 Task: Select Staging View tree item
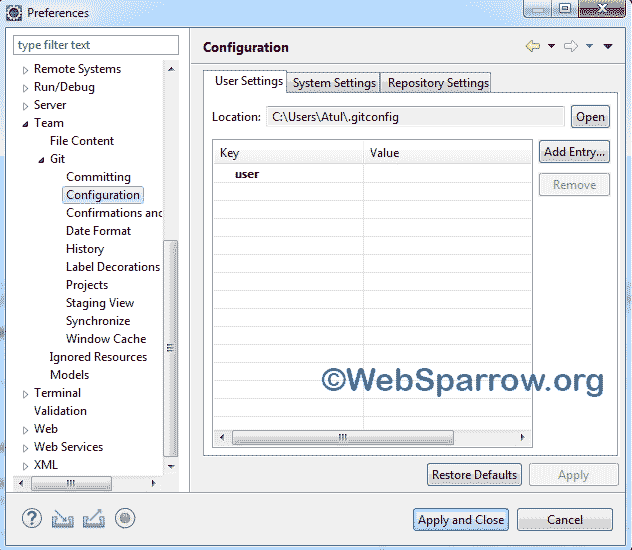(x=100, y=303)
